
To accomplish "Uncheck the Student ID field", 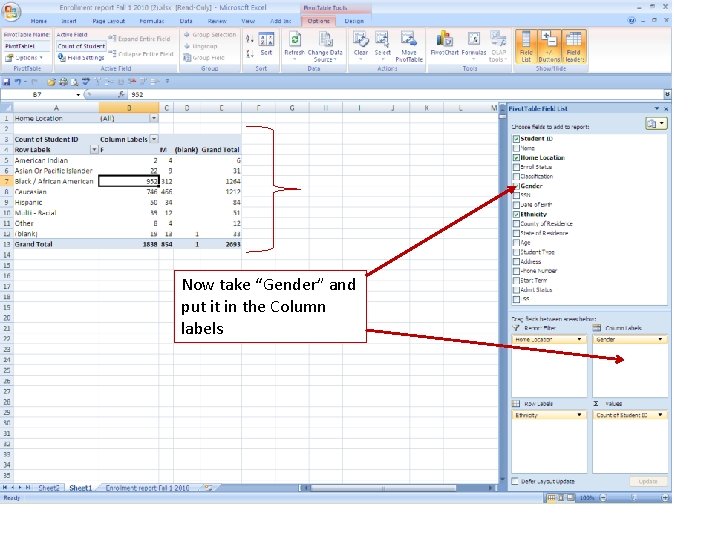I will 516,139.
